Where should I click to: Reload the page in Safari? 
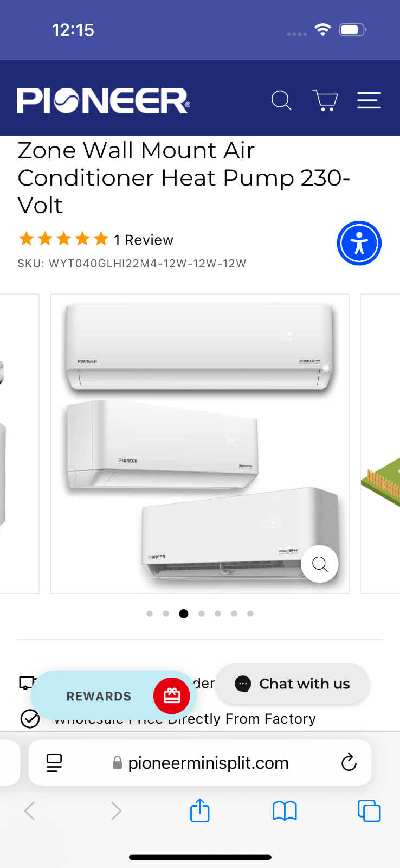coord(349,762)
